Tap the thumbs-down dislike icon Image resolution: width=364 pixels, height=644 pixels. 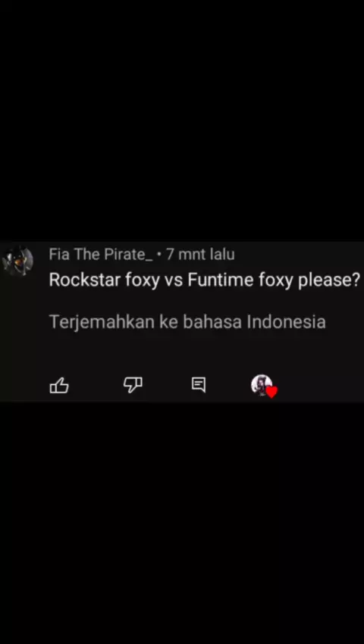[x=133, y=385]
